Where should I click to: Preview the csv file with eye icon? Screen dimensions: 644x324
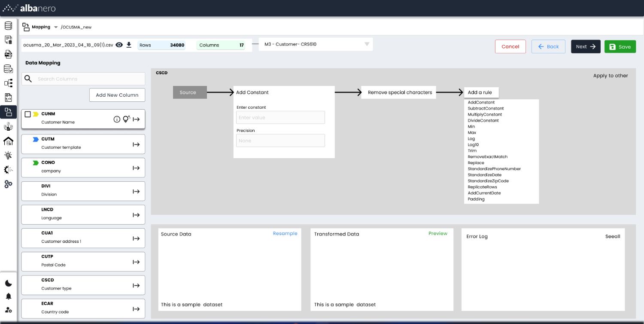point(119,45)
